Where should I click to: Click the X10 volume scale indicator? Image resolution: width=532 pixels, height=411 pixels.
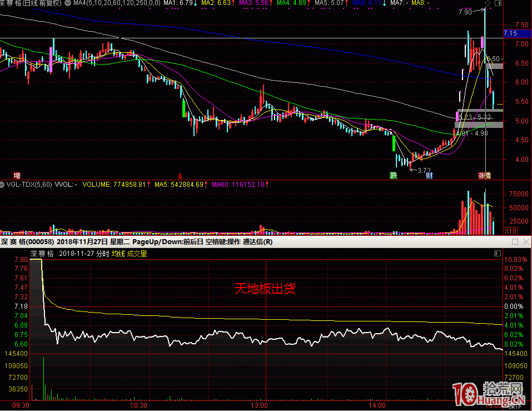pyautogui.click(x=510, y=231)
